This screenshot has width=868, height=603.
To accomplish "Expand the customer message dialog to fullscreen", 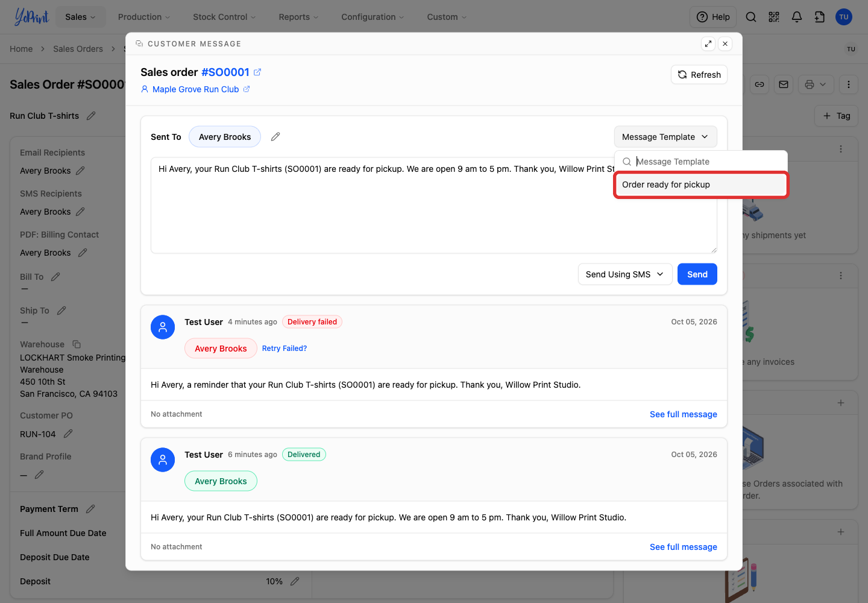I will [708, 43].
